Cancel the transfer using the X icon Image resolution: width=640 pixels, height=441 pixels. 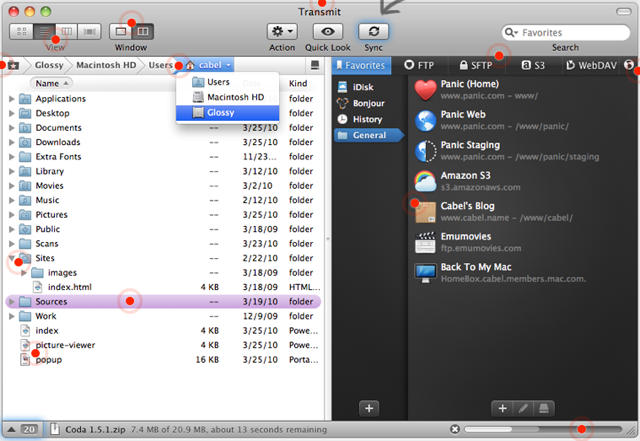click(x=455, y=429)
